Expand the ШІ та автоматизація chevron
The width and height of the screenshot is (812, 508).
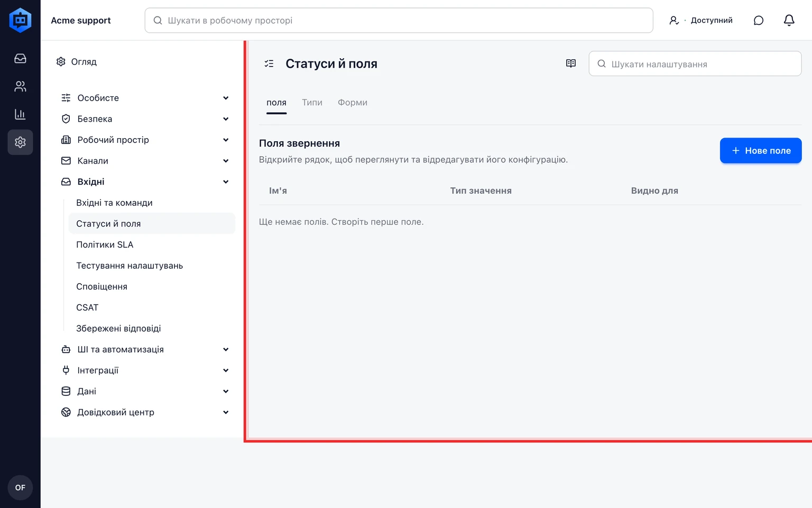coord(226,349)
